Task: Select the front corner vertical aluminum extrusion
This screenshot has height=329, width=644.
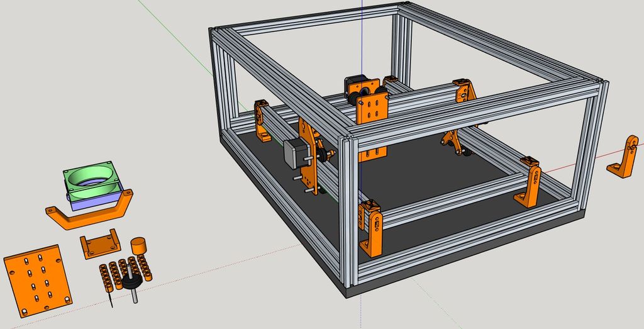Action: pyautogui.click(x=348, y=213)
